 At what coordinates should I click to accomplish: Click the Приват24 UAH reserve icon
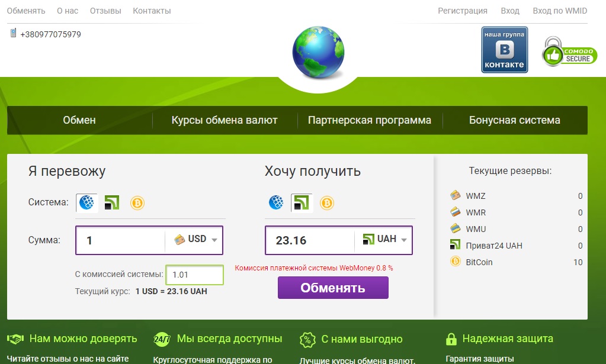click(456, 244)
